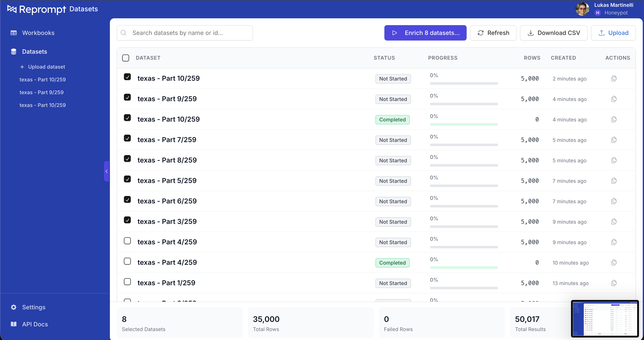
Task: Click the Reprompt logo icon
Action: click(x=12, y=9)
